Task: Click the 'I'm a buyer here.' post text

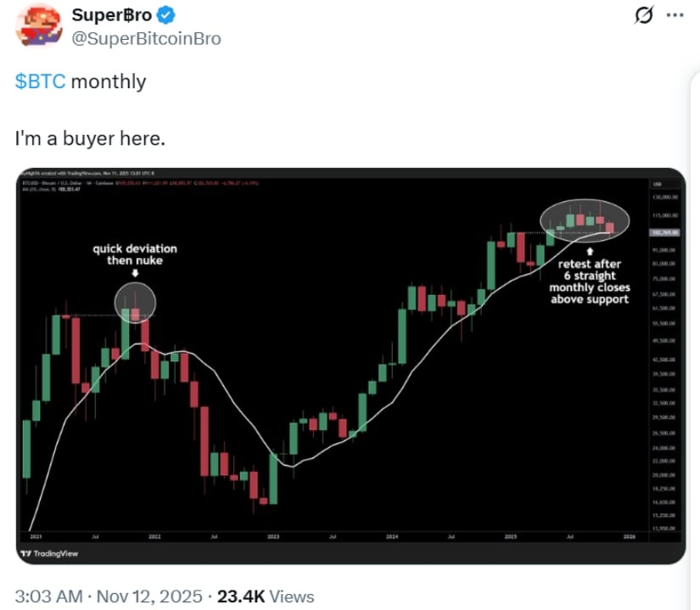Action: pos(90,136)
